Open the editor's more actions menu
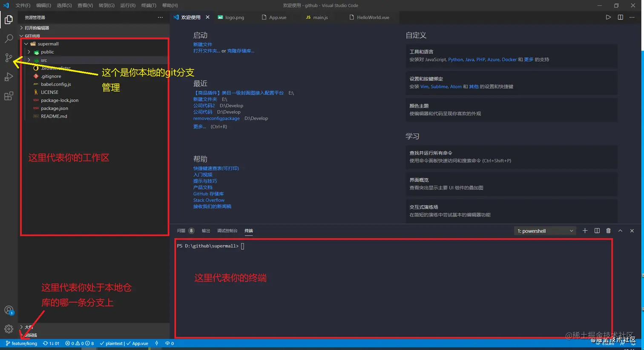Image resolution: width=644 pixels, height=350 pixels. click(x=632, y=17)
